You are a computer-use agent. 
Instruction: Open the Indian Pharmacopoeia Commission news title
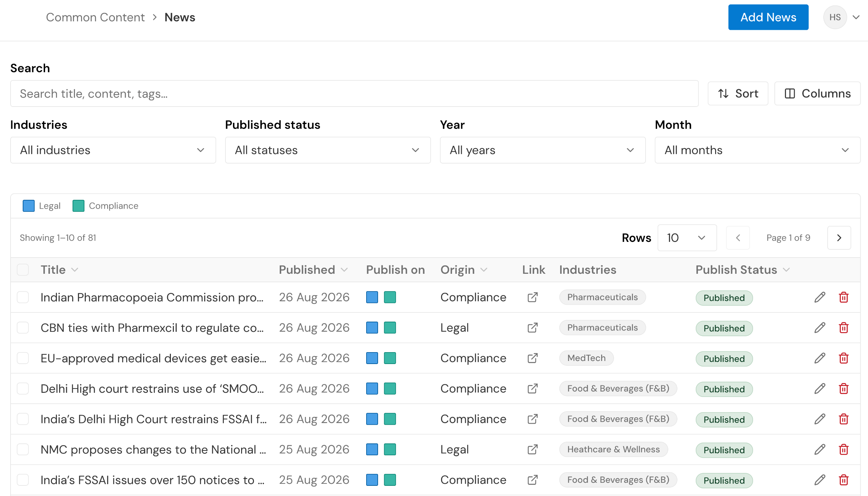152,297
